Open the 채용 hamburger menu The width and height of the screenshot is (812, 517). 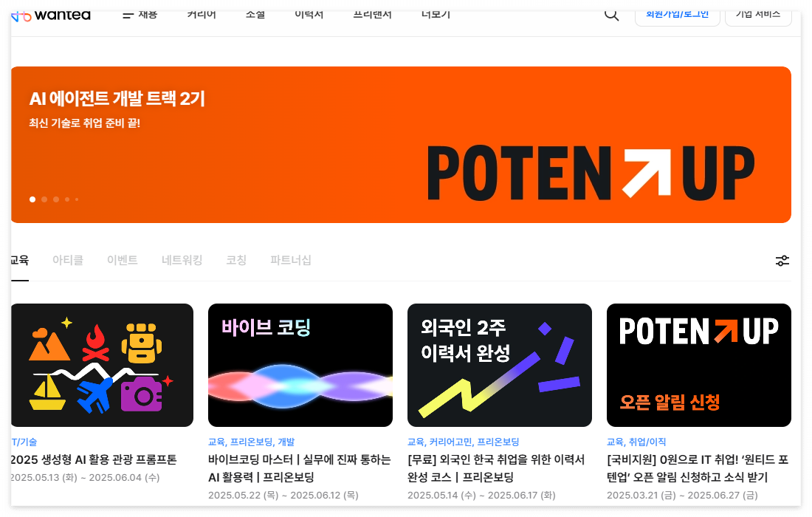click(140, 15)
